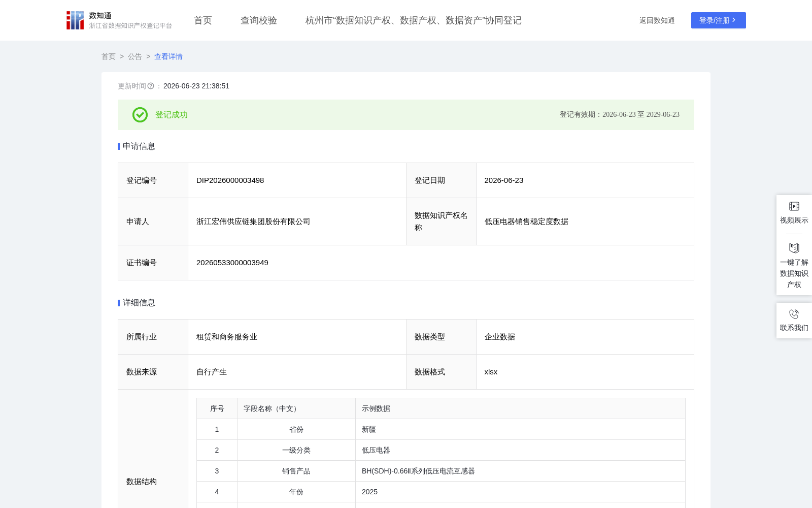
Task: Select the 登记日期 value 2026-06-23
Action: pos(504,180)
